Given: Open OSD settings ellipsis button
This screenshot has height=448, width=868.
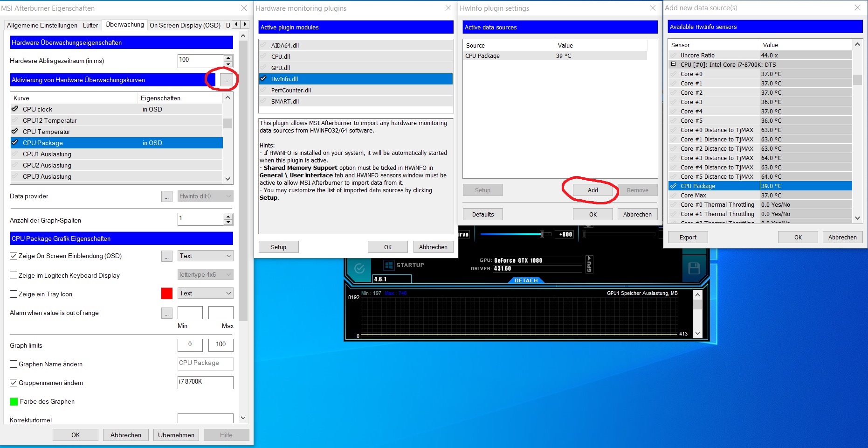Looking at the screenshot, I should [167, 256].
